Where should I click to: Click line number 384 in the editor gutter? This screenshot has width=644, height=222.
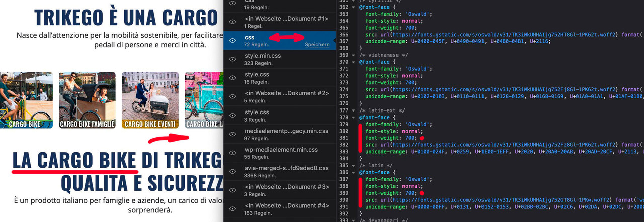343,158
